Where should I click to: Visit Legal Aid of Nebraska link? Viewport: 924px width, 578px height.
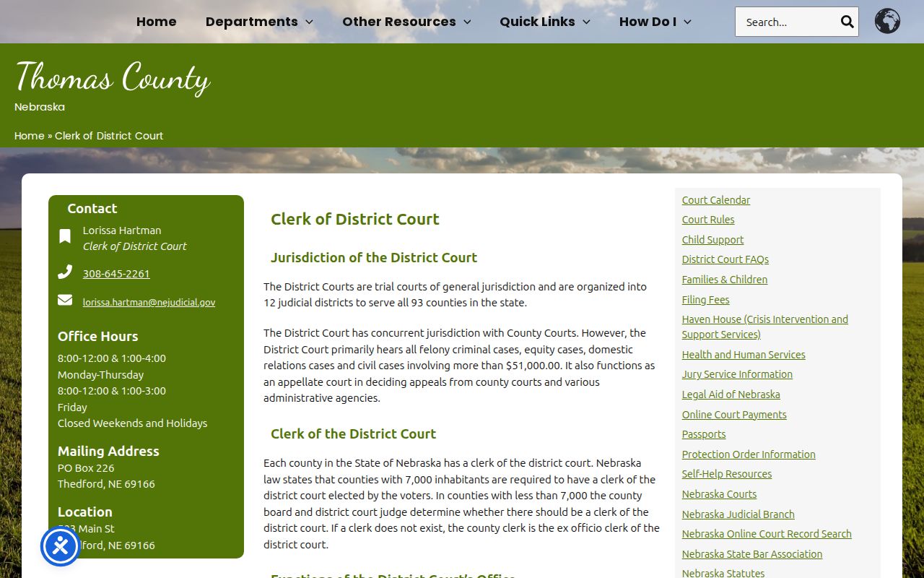[731, 394]
